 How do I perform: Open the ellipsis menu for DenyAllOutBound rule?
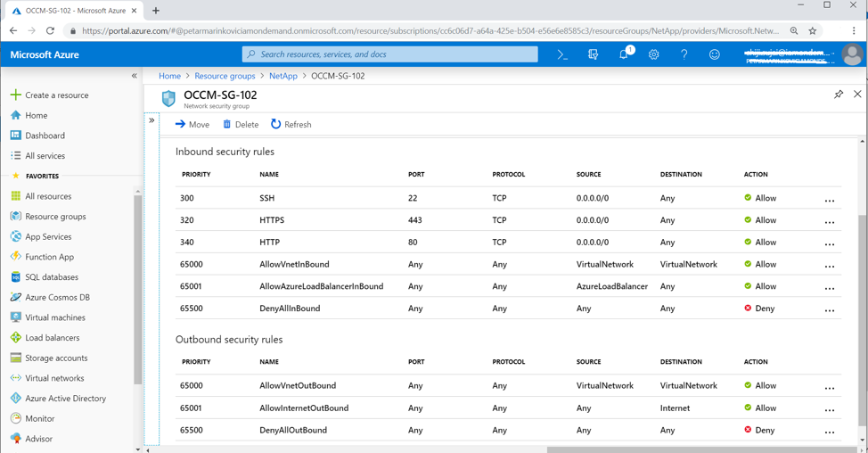point(830,431)
